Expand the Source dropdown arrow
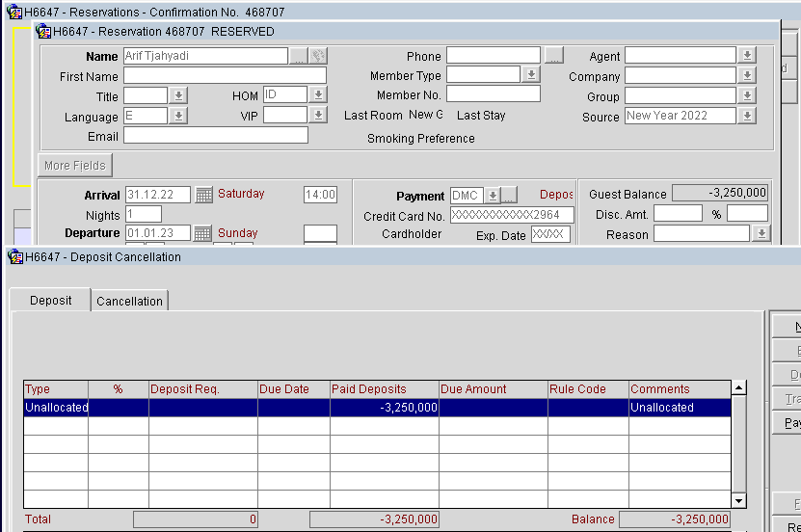Screen dimensions: 801x532 [747, 116]
